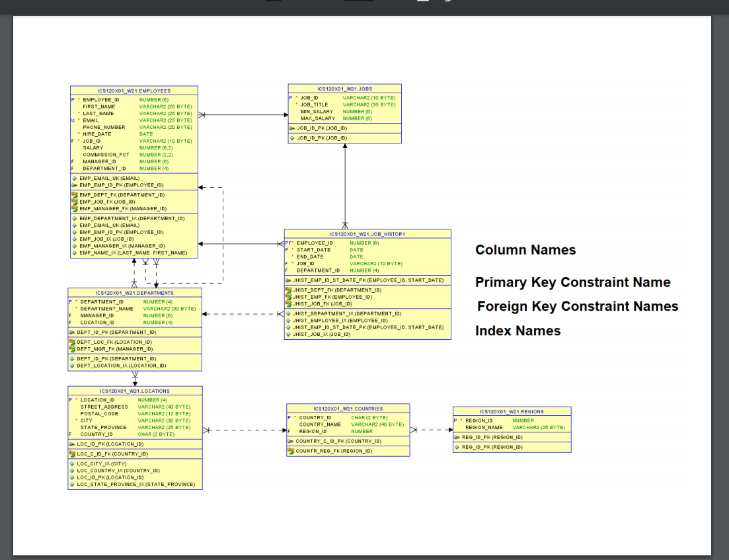Click the 'Foreign Key Constraint Names' heading

[578, 307]
